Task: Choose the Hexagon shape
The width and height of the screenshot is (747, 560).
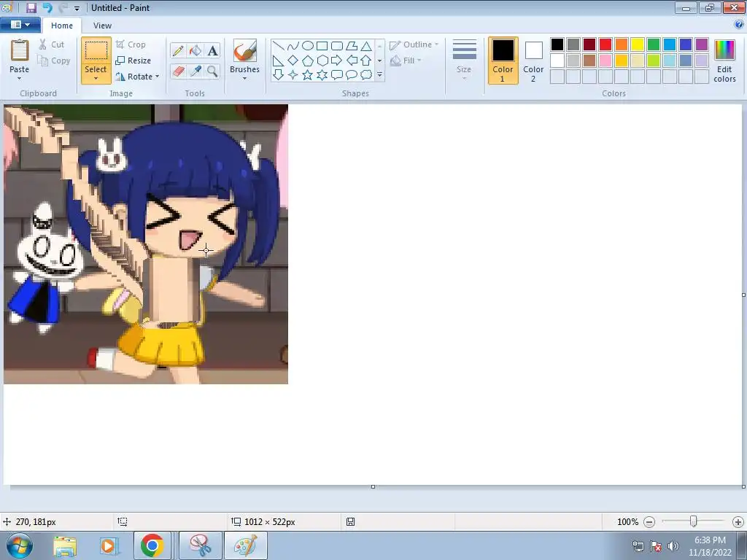Action: [322, 61]
